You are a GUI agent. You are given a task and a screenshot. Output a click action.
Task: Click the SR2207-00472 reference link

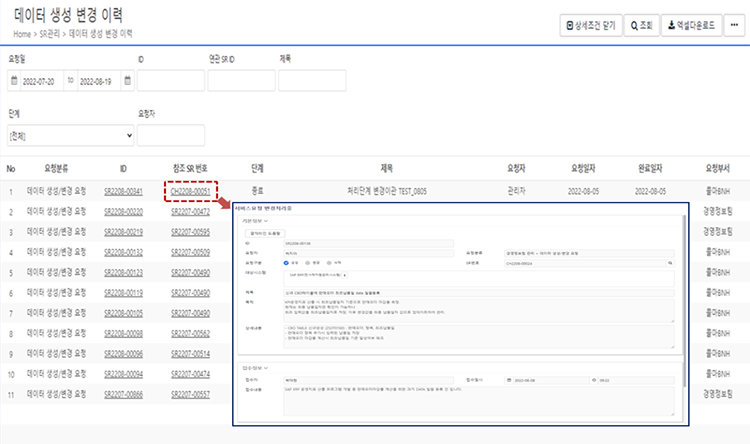pos(189,212)
